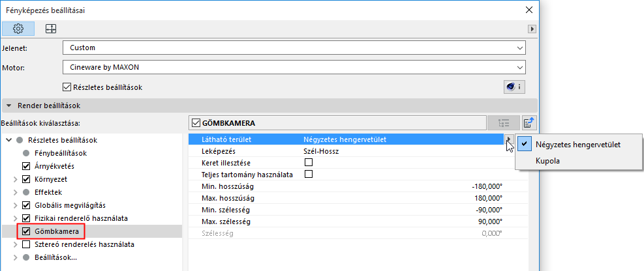Screen dimensions: 644x271
Task: Open the Motor dropdown showing Cineware
Action: coord(294,66)
